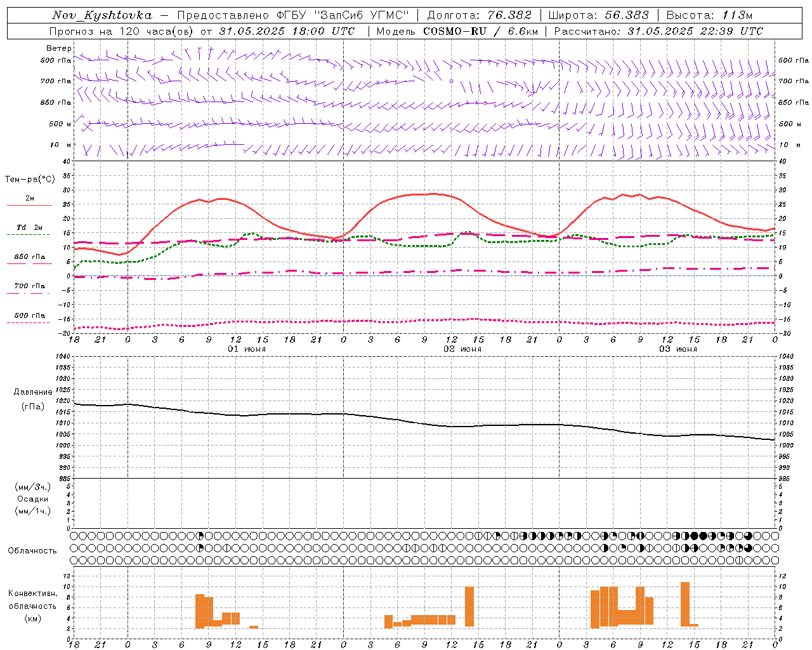This screenshot has width=812, height=650.
Task: Select the longitude value 76.382
Action: [510, 15]
